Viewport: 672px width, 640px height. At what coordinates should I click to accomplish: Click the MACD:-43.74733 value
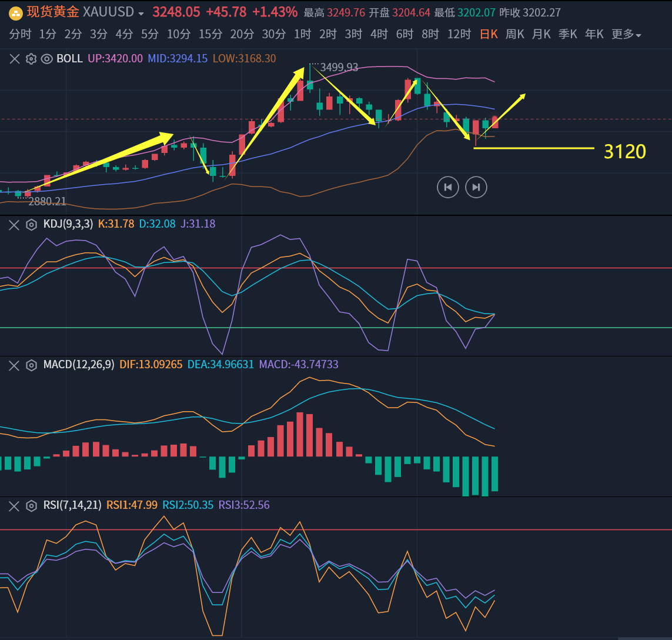pos(299,365)
